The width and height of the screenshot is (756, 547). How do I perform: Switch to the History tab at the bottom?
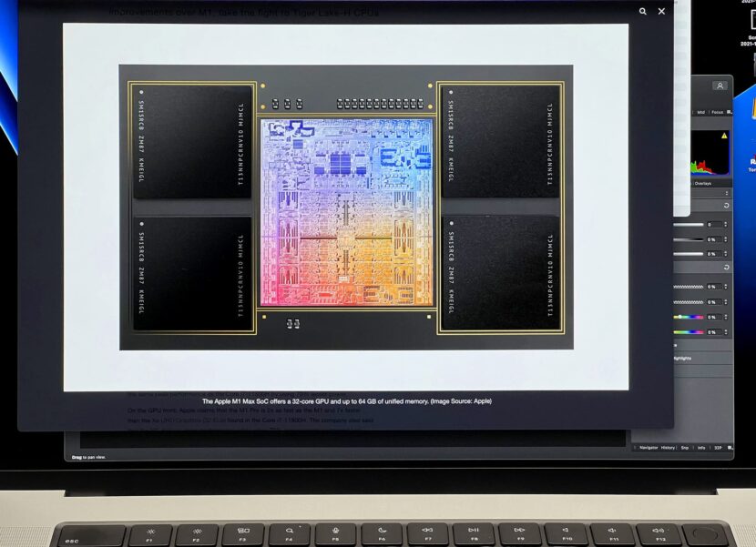click(x=669, y=447)
